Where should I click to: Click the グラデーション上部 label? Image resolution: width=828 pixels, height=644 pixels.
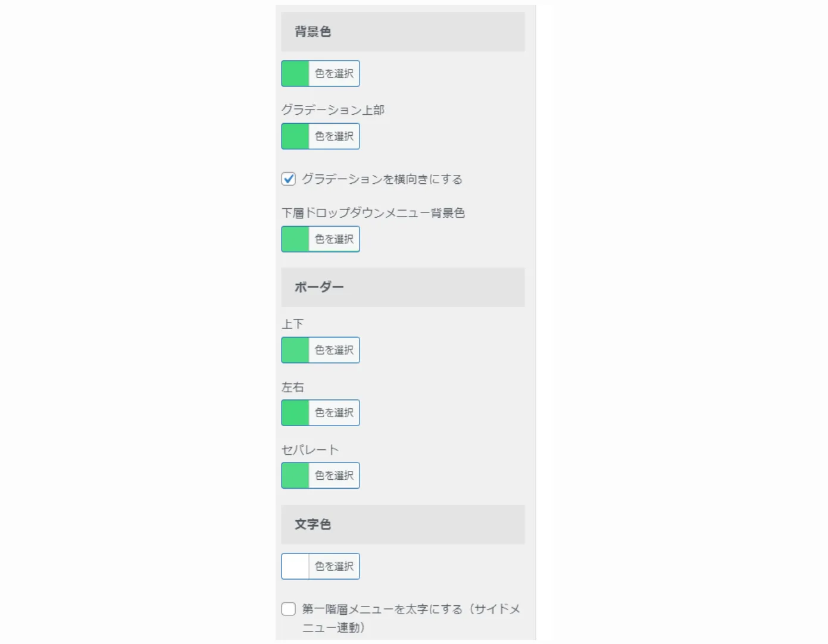point(333,110)
